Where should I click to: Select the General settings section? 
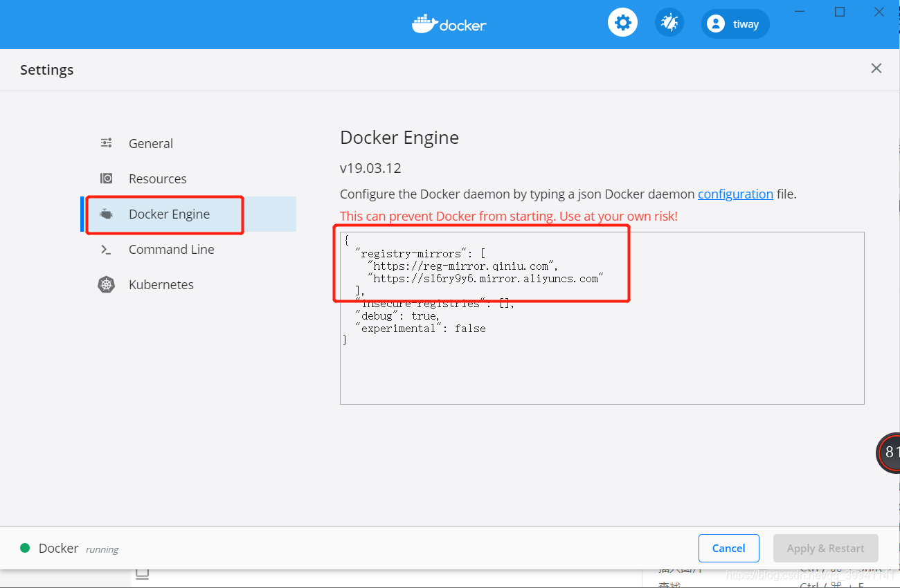pyautogui.click(x=188, y=143)
